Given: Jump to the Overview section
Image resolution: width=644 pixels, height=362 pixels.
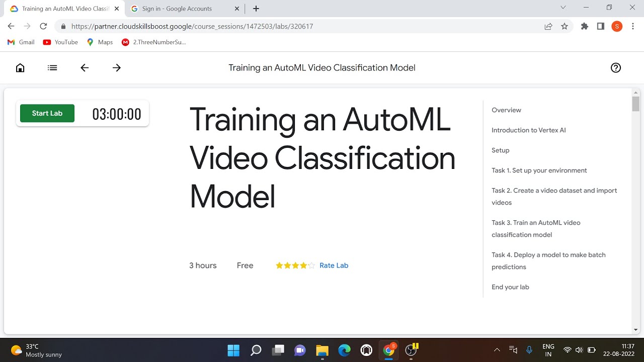Looking at the screenshot, I should [x=506, y=110].
